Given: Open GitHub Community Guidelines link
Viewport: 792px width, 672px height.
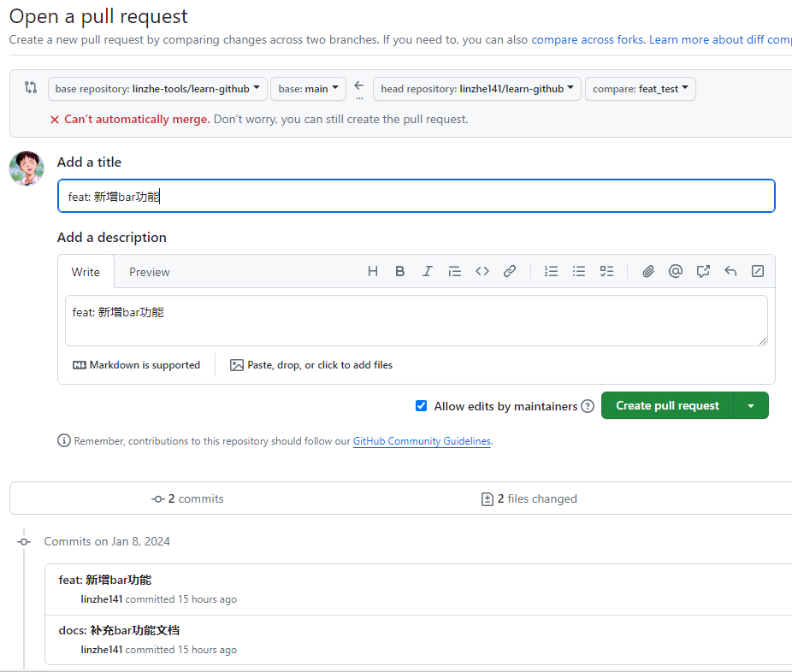Looking at the screenshot, I should click(x=422, y=441).
